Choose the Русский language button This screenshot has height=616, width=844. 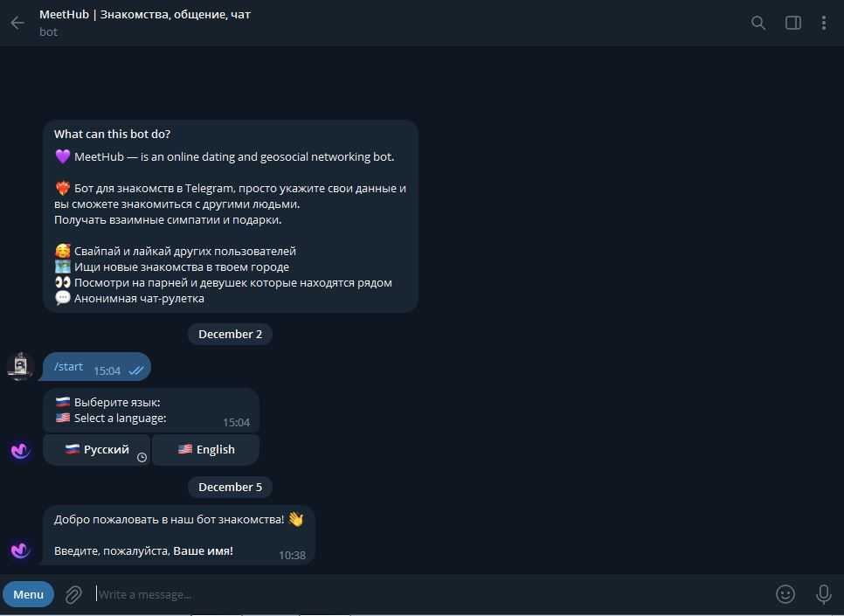[x=97, y=450]
